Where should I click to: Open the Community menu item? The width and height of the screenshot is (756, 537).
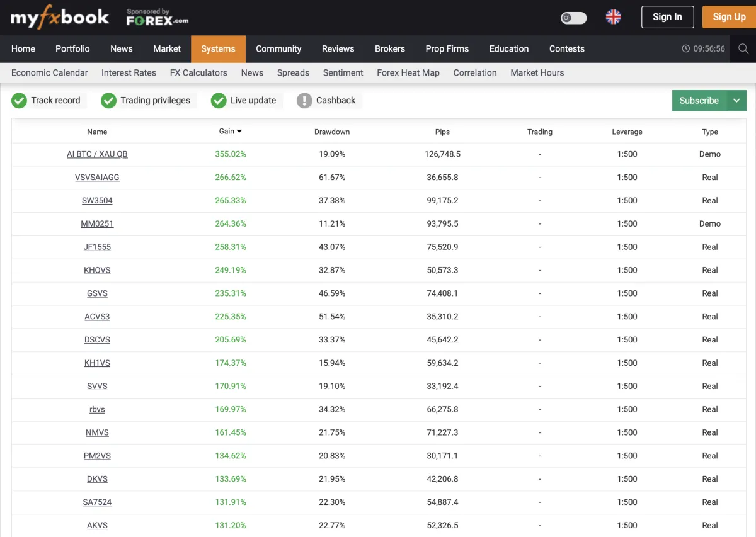click(x=278, y=48)
